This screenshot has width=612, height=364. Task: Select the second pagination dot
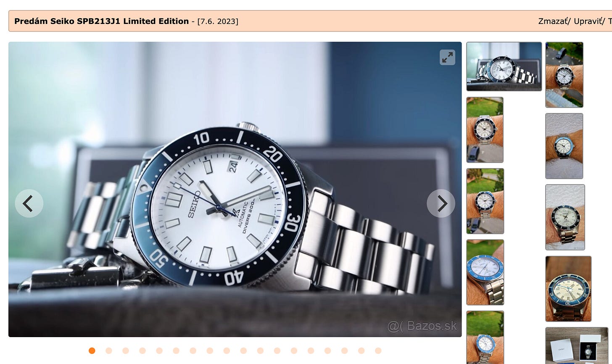109,351
